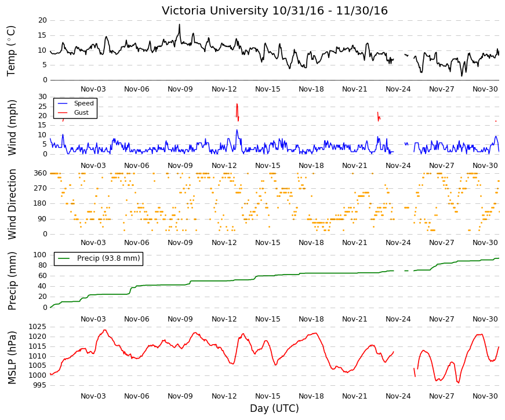Click the Temp (°C) axis label
The height and width of the screenshot is (420, 505).
click(x=11, y=51)
